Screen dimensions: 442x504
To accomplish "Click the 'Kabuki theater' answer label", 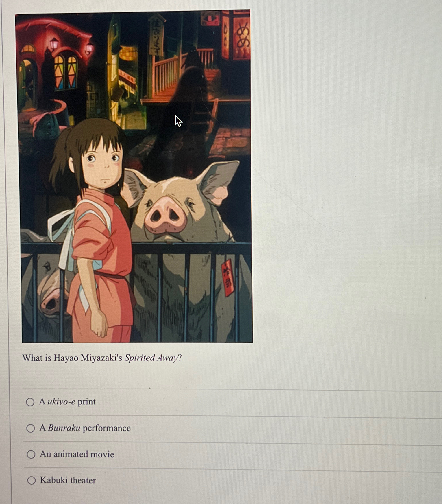I will click(68, 480).
